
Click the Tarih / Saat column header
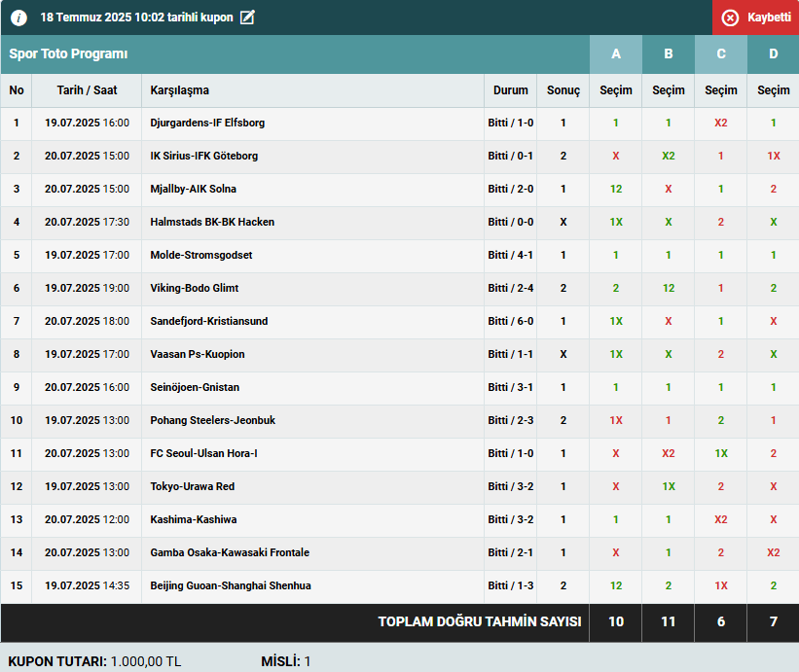(87, 90)
